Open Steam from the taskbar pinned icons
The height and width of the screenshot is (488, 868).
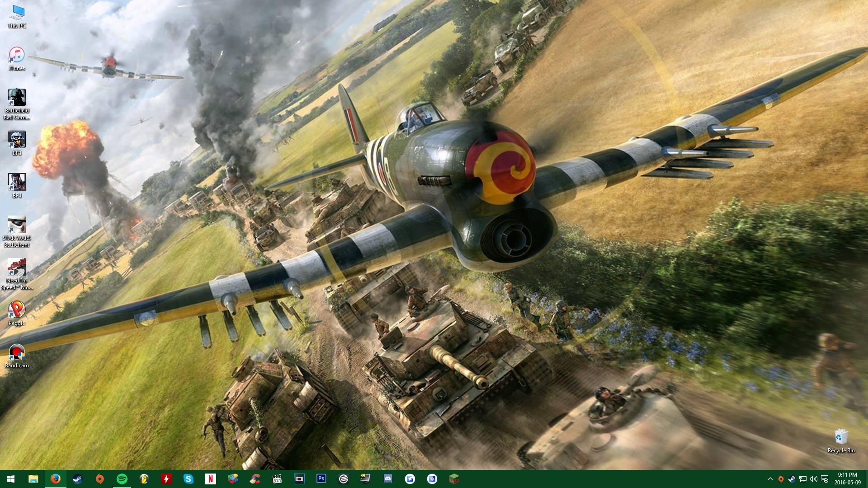pyautogui.click(x=78, y=479)
